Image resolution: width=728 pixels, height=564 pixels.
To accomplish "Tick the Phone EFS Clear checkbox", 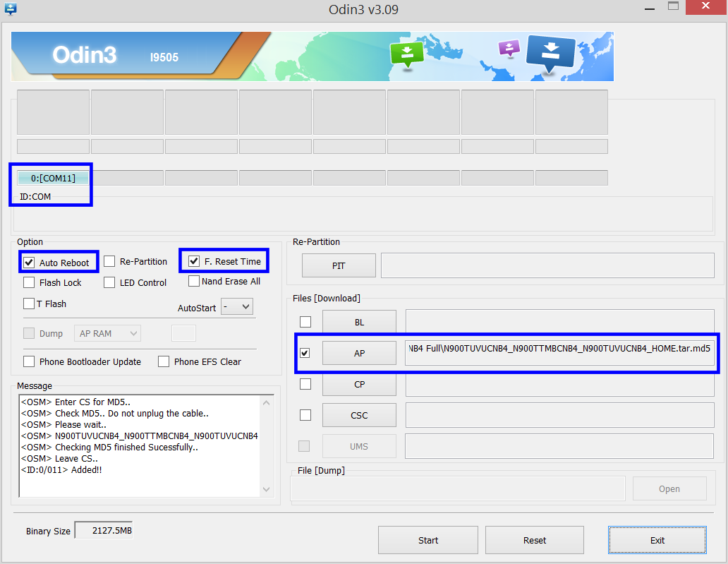I will click(x=164, y=361).
